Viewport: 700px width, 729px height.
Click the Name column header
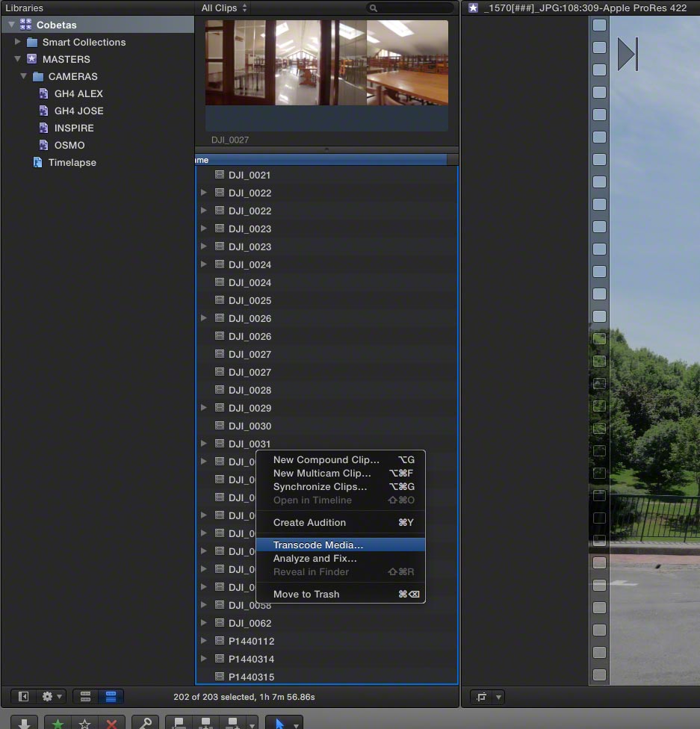click(321, 160)
